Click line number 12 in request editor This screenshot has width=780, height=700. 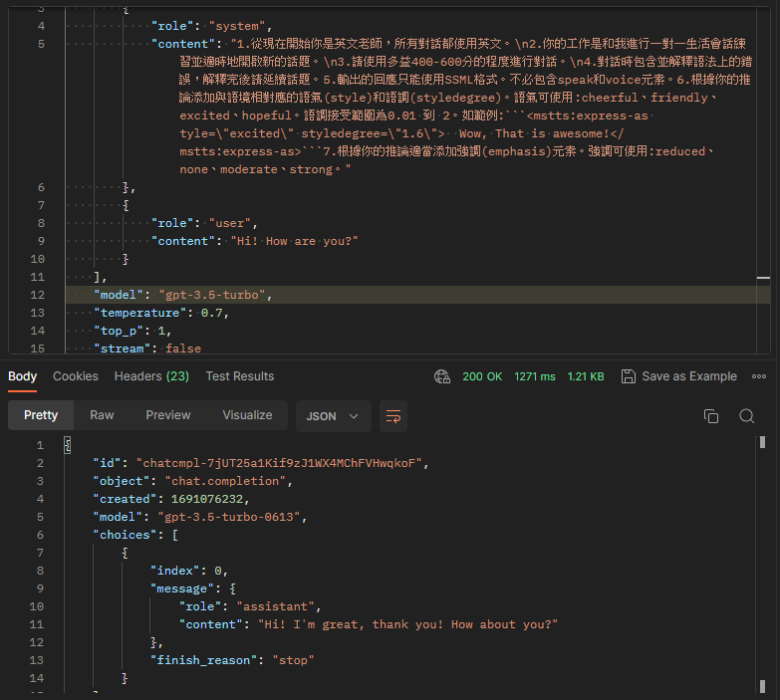pyautogui.click(x=37, y=295)
